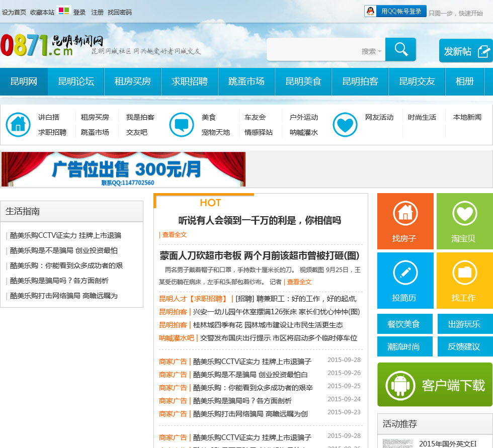Open the blue 投简历 pencil tile
The height and width of the screenshot is (448, 493).
click(x=405, y=281)
